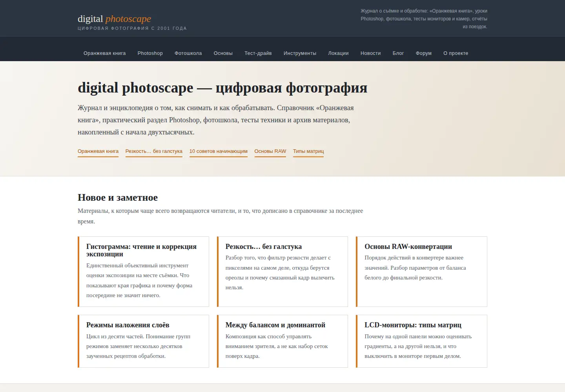Open the Основы RAW-конвертации card

click(421, 272)
